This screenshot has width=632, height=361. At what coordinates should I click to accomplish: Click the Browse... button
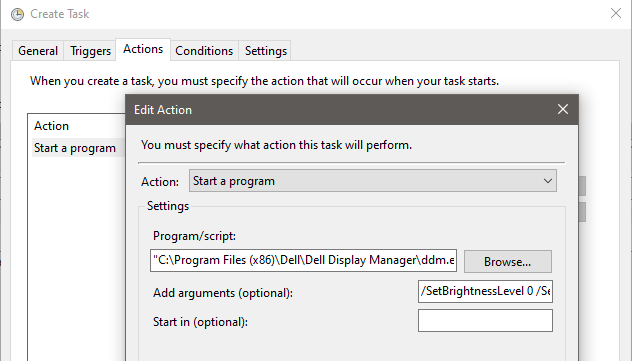point(507,261)
